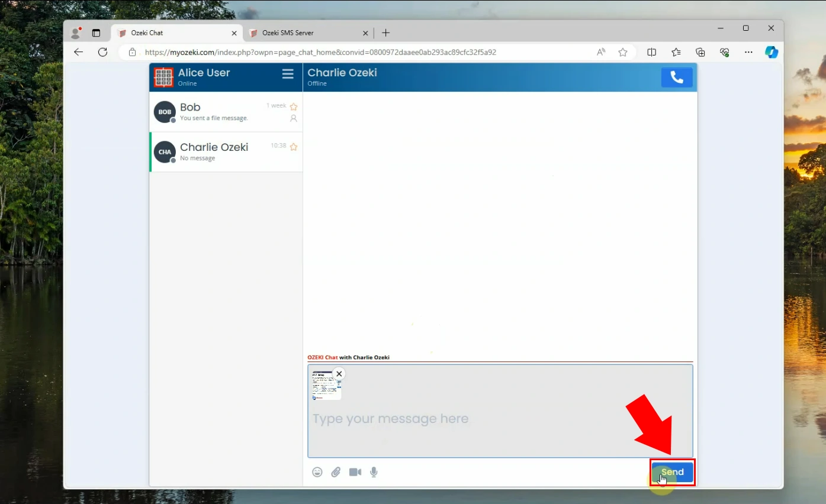The image size is (826, 504).
Task: Go back in browser history
Action: tap(78, 52)
